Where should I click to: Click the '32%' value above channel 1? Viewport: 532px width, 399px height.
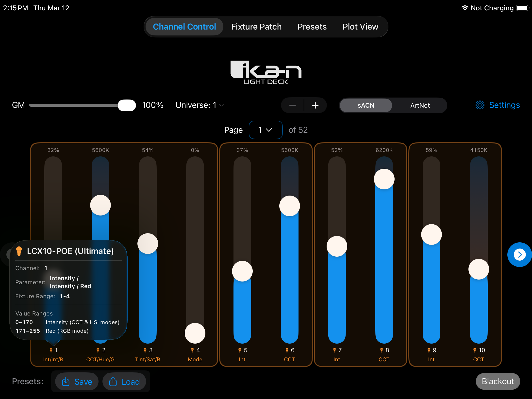coord(53,150)
